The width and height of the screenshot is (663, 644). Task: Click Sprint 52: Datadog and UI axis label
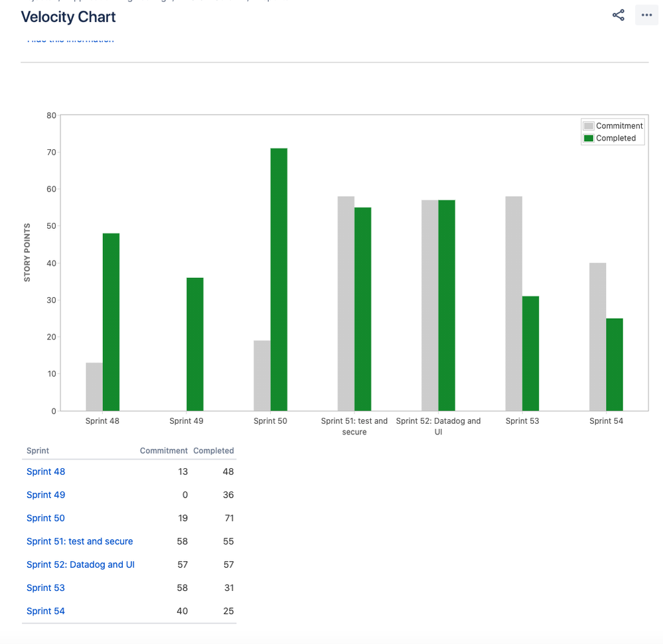coord(439,426)
